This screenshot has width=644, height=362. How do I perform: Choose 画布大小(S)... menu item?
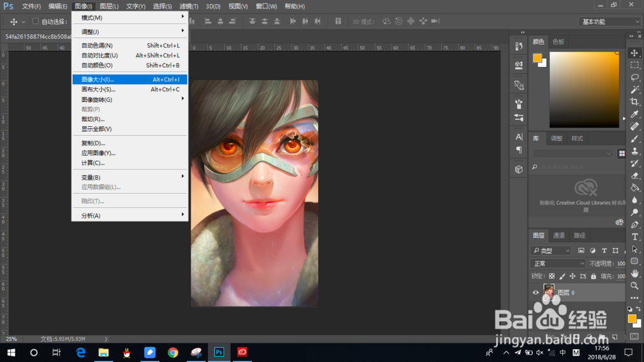coord(130,89)
